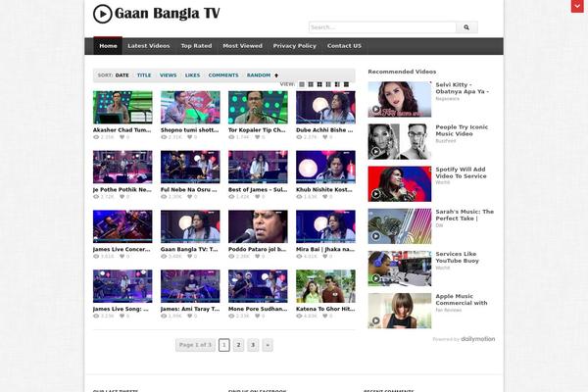Viewport: 588px width, 392px height.
Task: Open the James Live Concer video thumbnail
Action: tap(122, 226)
